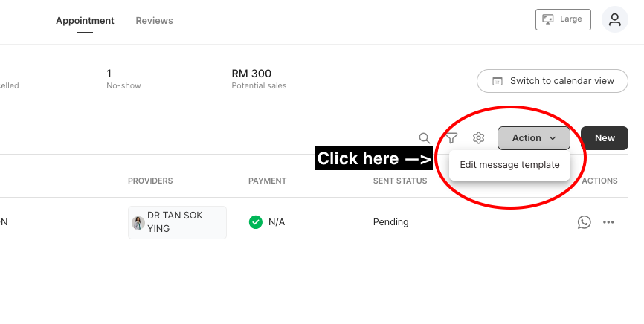644x324 pixels.
Task: Open the filter funnel icon
Action: (x=451, y=138)
